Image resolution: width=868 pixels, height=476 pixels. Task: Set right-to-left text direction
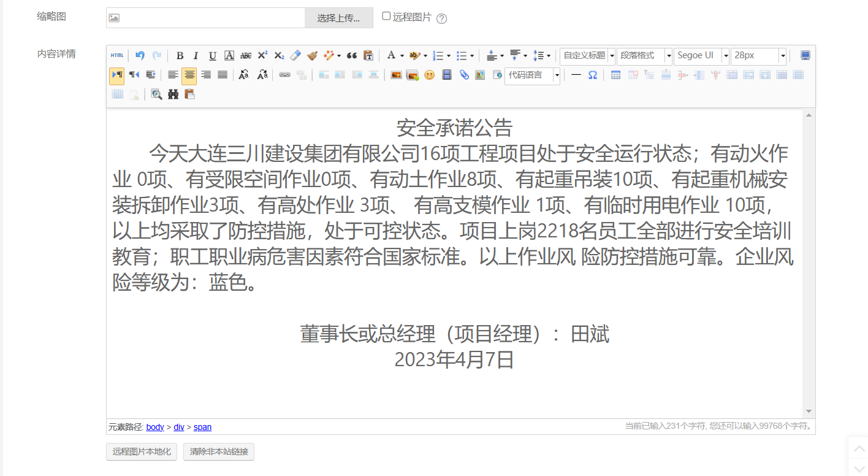click(134, 75)
